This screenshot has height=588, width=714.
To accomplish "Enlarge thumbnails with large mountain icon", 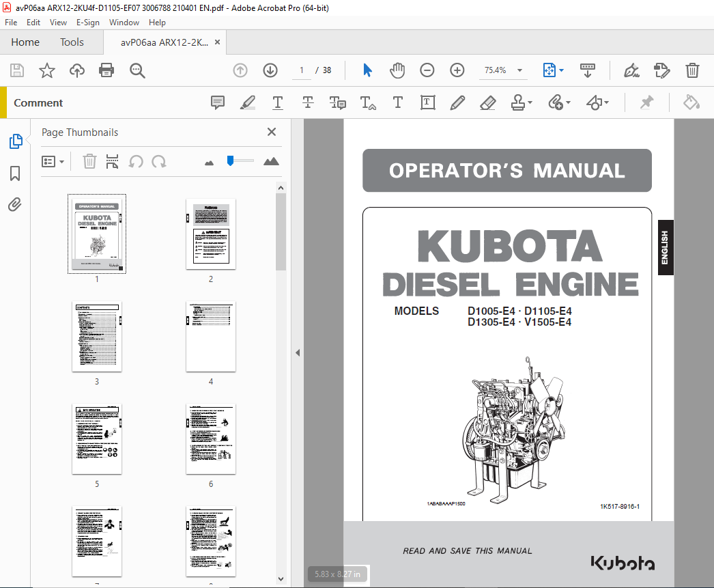I will (x=272, y=161).
